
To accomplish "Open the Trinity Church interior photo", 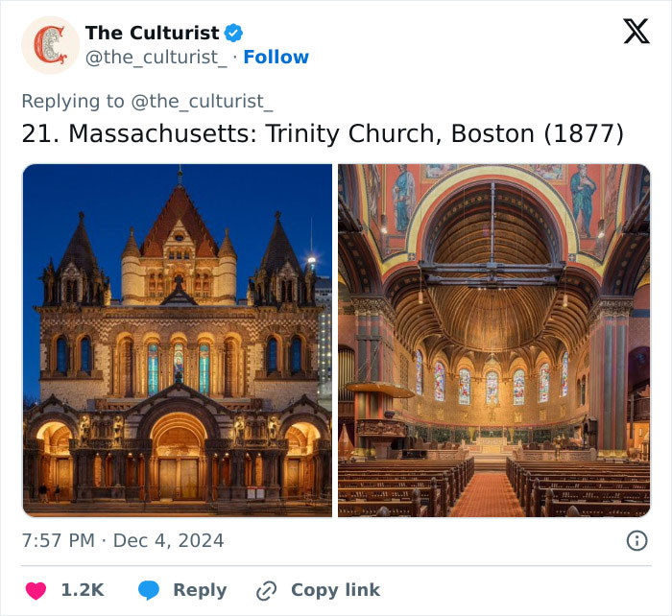I will click(493, 340).
